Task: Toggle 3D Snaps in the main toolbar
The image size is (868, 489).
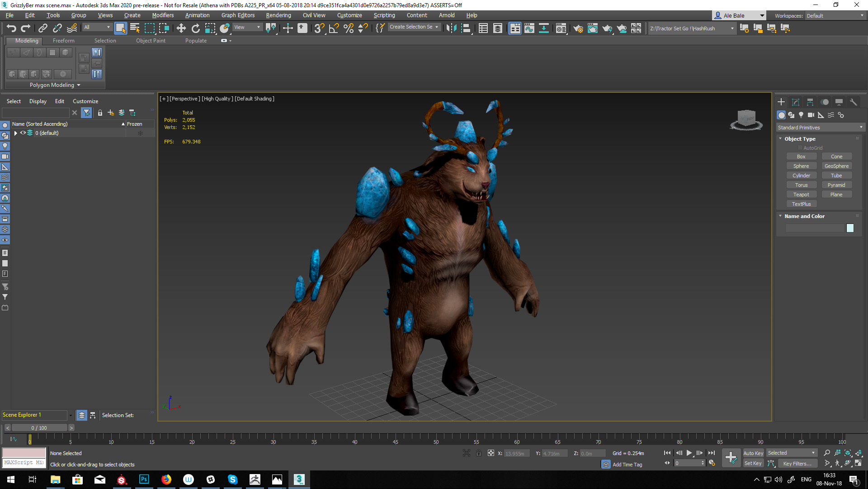Action: [x=319, y=28]
